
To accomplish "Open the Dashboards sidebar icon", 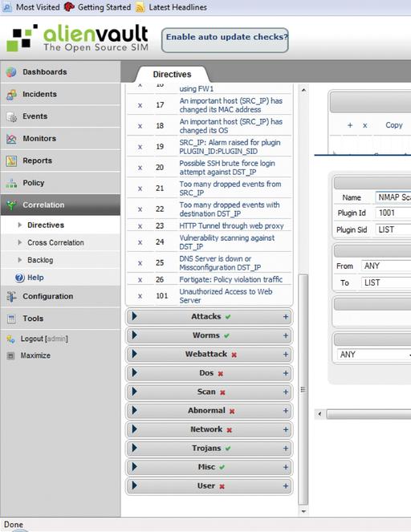I will click(11, 72).
